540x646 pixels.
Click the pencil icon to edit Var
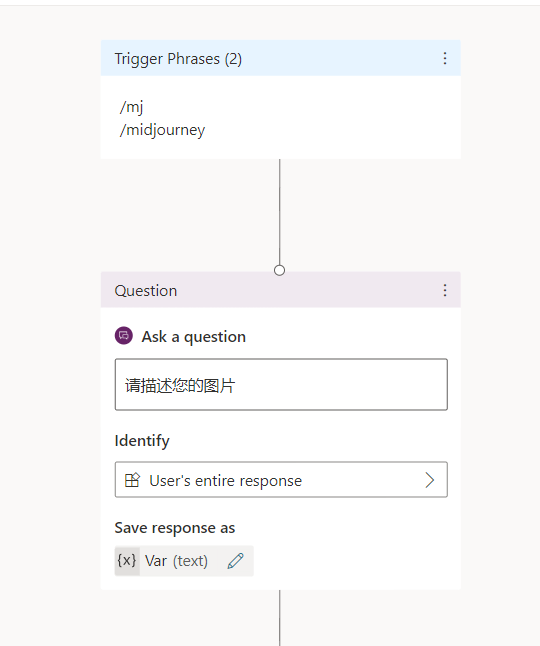[x=236, y=561]
